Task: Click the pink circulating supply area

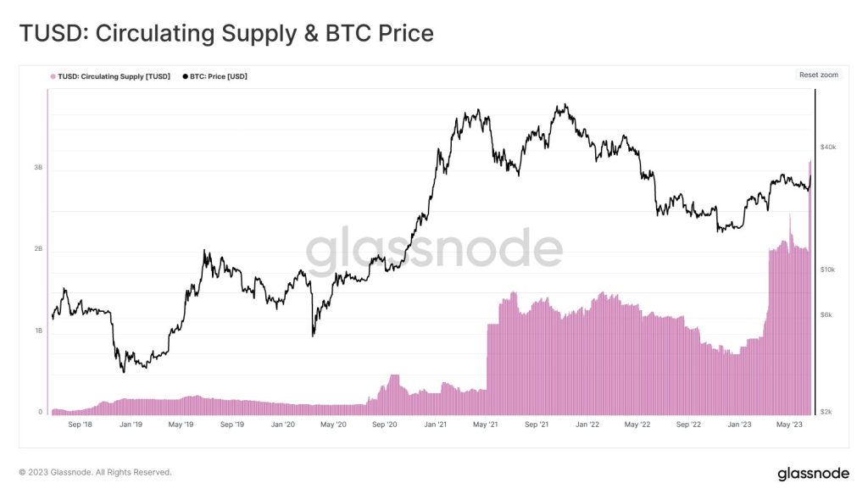Action: point(593,356)
